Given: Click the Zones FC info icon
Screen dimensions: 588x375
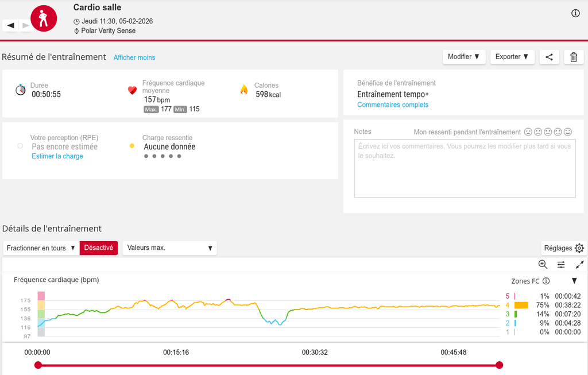Looking at the screenshot, I should coord(546,281).
